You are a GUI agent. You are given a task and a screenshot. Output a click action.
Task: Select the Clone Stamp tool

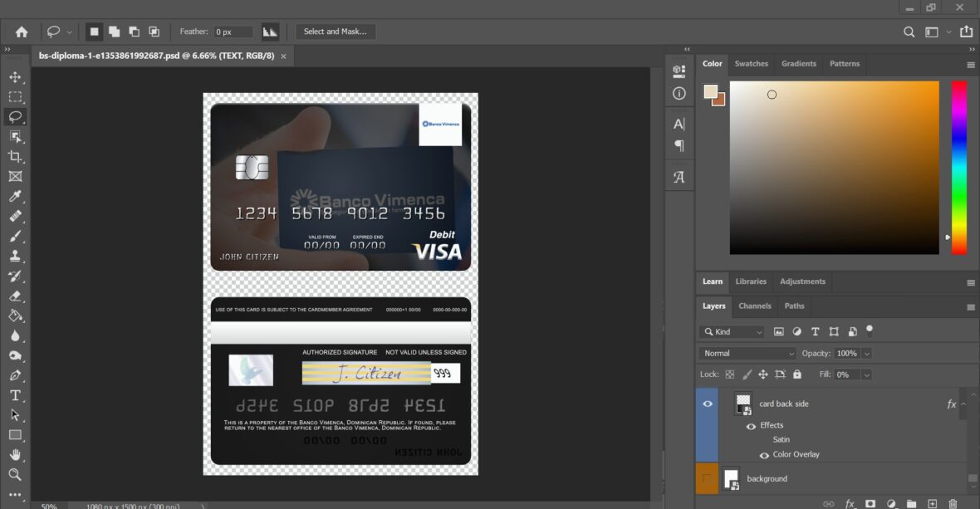click(x=15, y=256)
